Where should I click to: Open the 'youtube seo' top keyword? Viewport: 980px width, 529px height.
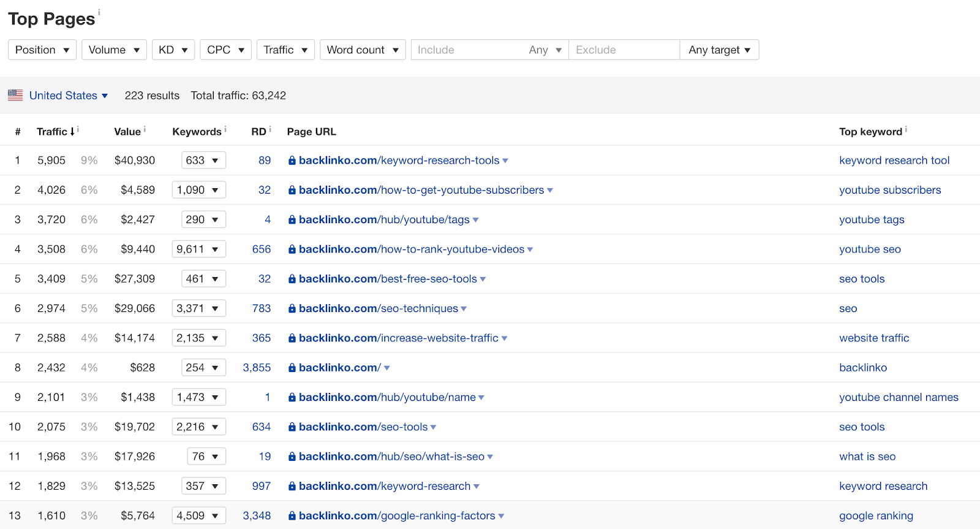click(870, 249)
